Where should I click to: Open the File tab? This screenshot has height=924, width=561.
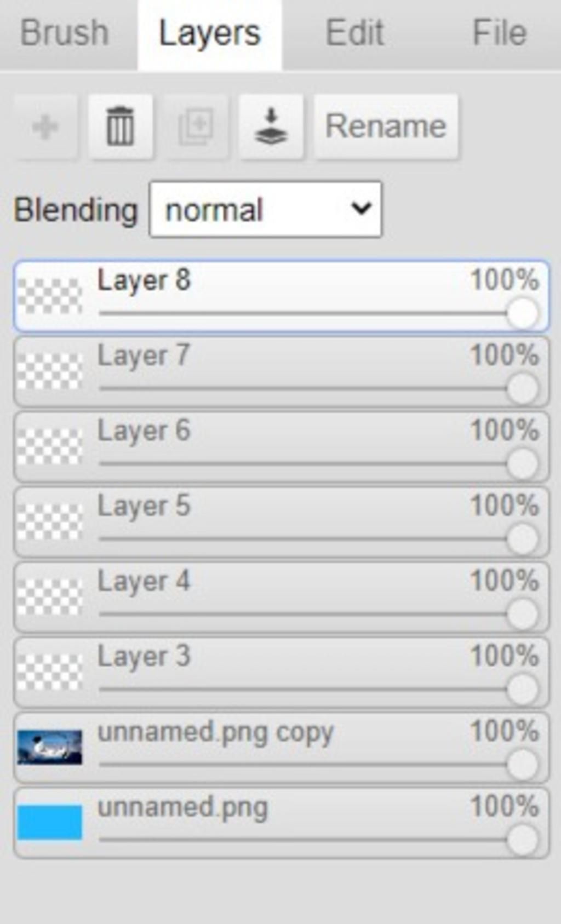coord(499,33)
